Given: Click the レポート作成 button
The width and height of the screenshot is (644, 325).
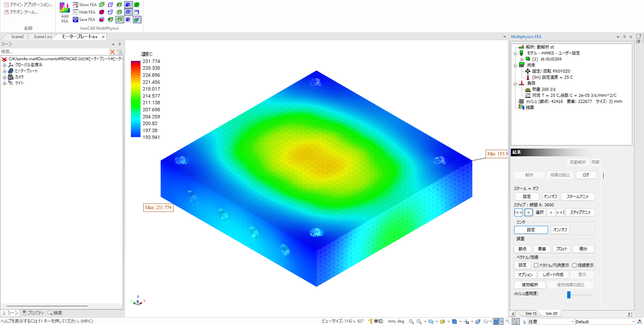Looking at the screenshot, I should coord(553,275).
